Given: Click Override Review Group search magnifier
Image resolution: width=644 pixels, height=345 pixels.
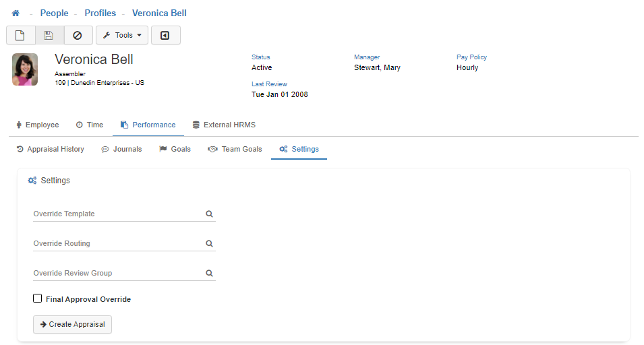Looking at the screenshot, I should coord(209,274).
